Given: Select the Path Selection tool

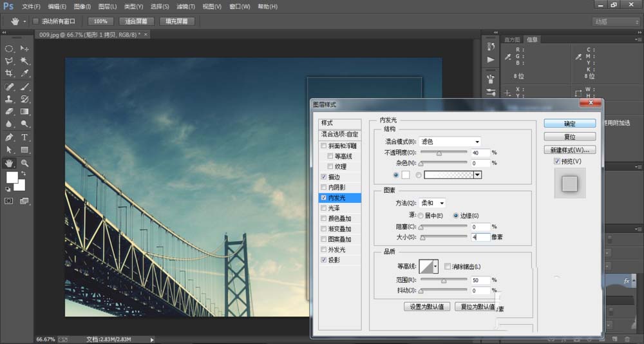Looking at the screenshot, I should 9,149.
